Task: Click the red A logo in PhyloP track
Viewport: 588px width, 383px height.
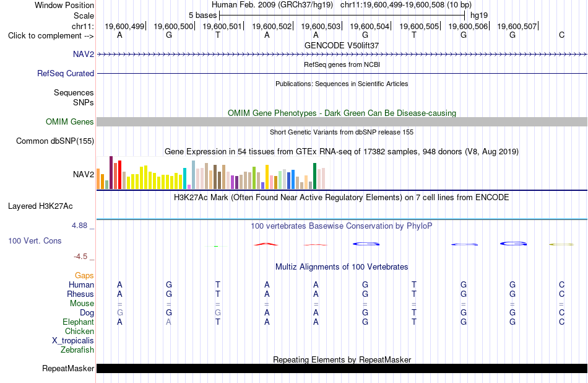Action: (266, 244)
